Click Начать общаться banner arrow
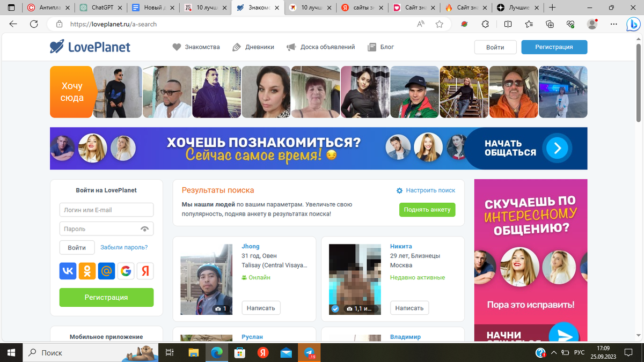 click(x=557, y=148)
